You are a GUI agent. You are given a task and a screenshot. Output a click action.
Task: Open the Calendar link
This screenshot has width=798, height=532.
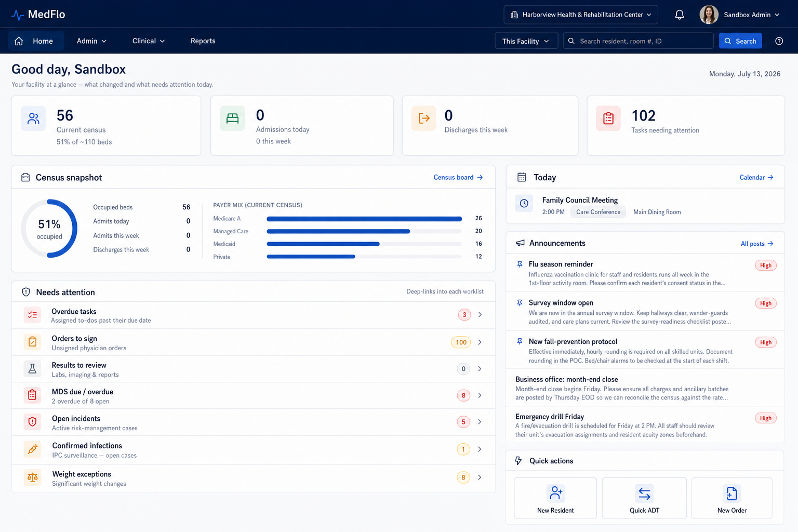pyautogui.click(x=756, y=178)
